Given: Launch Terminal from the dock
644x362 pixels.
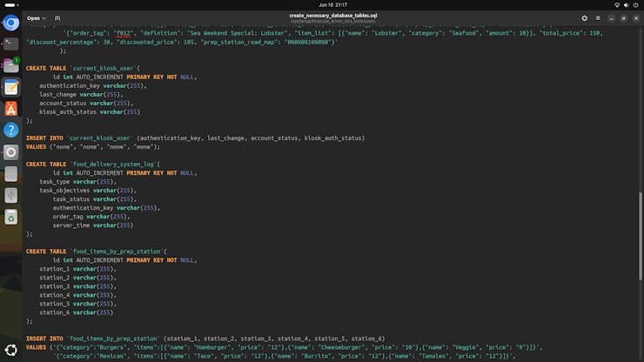Looking at the screenshot, I should tap(10, 44).
